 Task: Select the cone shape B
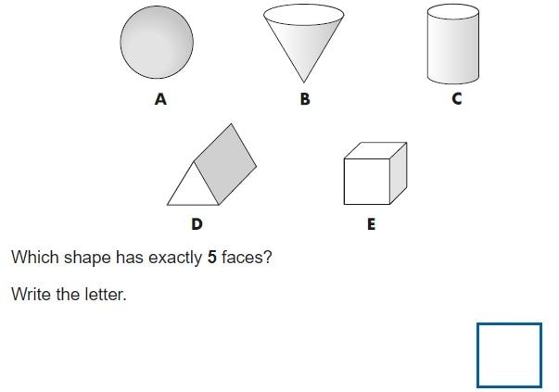[x=304, y=44]
